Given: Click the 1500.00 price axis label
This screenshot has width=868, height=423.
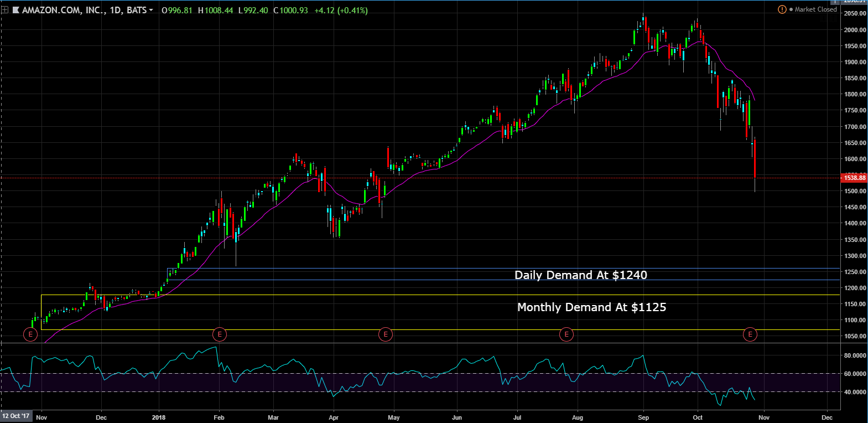Looking at the screenshot, I should pos(855,191).
